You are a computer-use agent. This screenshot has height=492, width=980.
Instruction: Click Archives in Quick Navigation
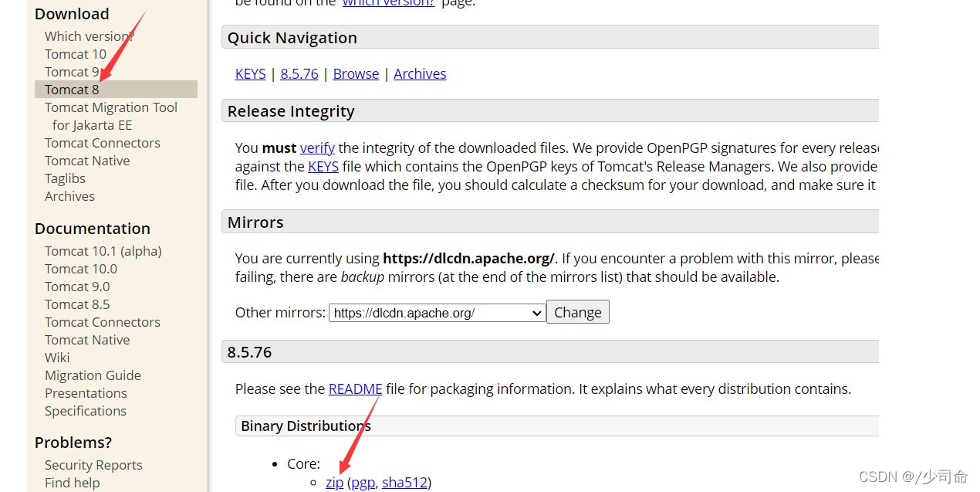[x=420, y=73]
